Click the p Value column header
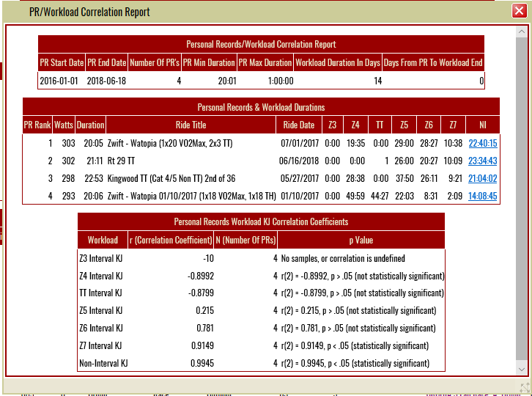This screenshot has width=532, height=396. [361, 240]
